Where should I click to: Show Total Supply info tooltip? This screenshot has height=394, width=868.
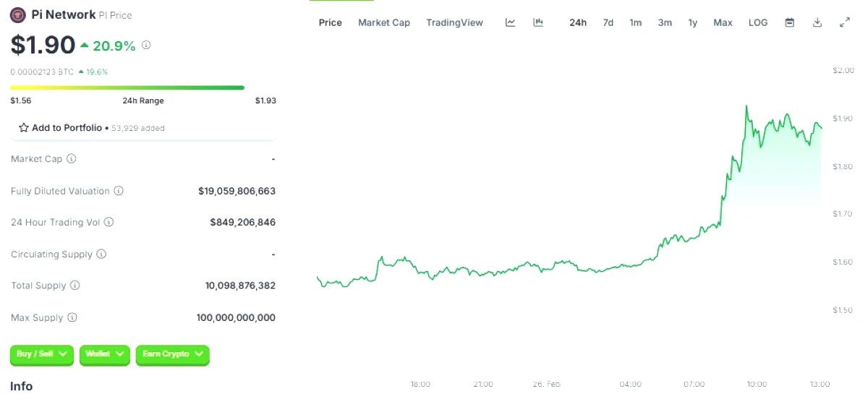[75, 286]
